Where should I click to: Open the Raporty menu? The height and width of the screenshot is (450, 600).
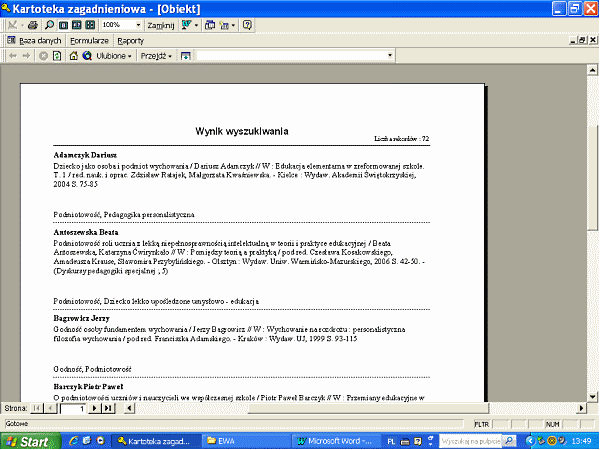[131, 40]
